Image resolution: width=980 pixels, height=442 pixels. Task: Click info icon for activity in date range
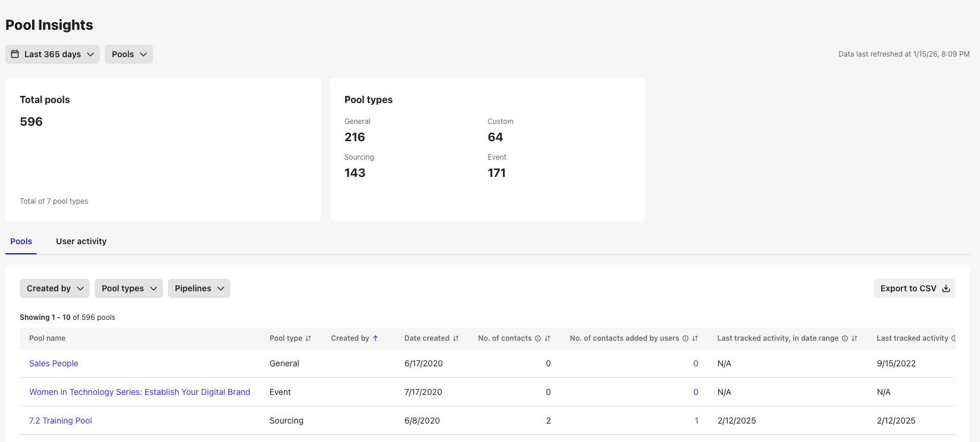(845, 338)
